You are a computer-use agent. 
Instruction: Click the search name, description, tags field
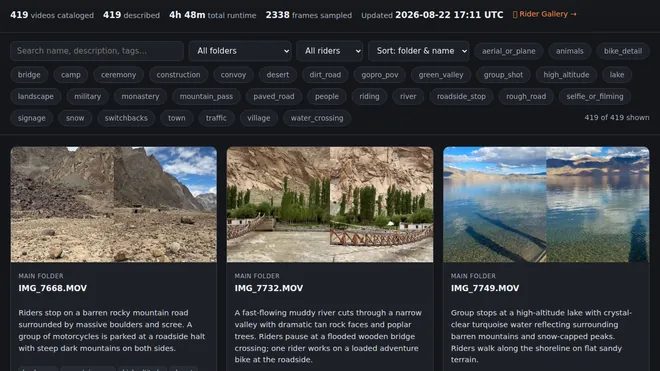click(x=97, y=51)
